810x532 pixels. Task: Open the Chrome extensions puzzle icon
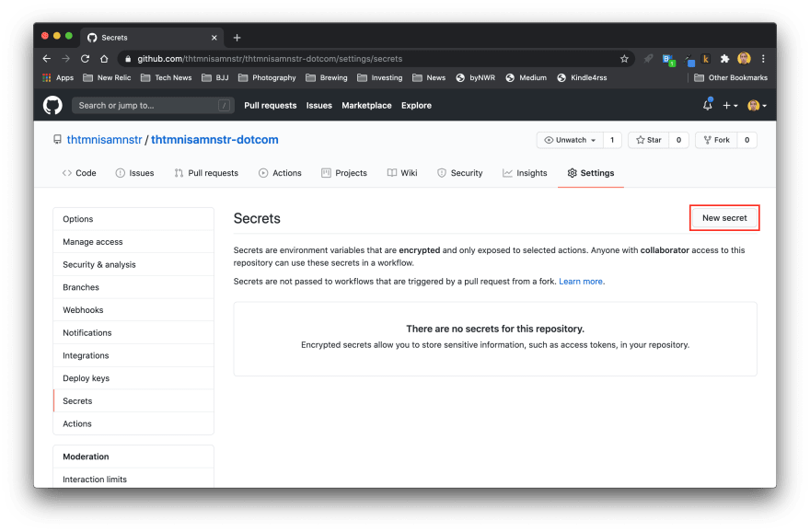point(724,59)
